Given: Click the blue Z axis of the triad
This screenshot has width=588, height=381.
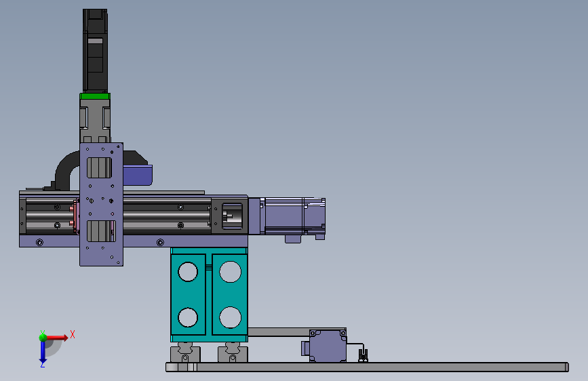Looking at the screenshot, I should coord(43,352).
